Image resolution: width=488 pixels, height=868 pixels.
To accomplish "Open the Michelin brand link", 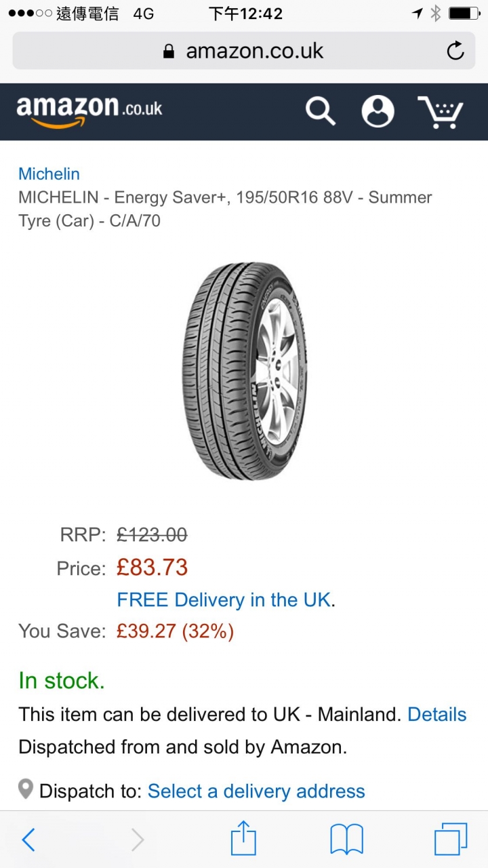I will pos(49,174).
